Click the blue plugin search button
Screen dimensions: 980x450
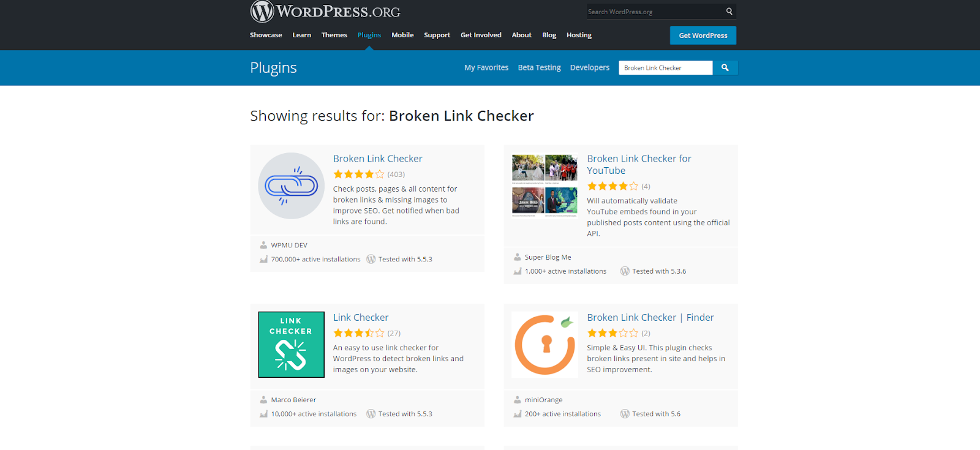pyautogui.click(x=725, y=68)
